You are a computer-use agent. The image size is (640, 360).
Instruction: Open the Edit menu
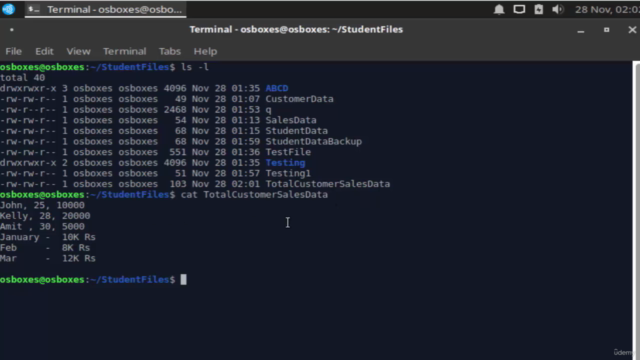tap(44, 51)
